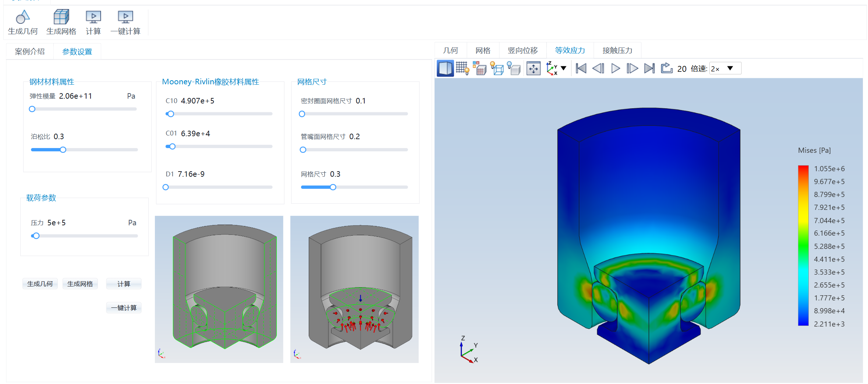Switch to the 案例介绍 tab

(x=30, y=52)
